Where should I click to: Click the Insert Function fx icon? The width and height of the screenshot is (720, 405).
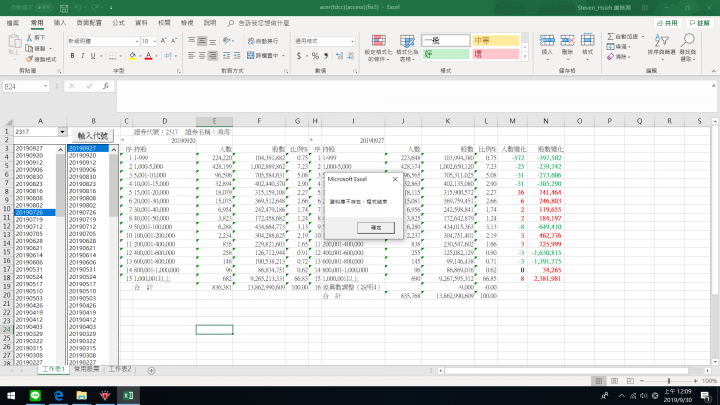click(x=106, y=86)
